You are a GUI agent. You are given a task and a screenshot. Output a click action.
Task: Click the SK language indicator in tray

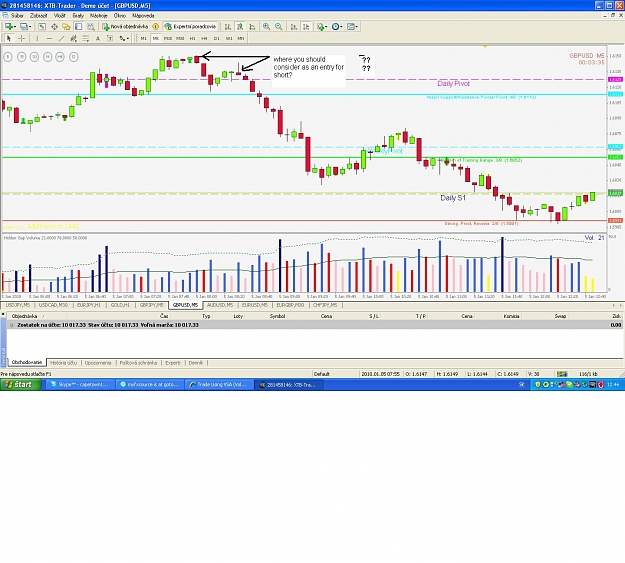(x=522, y=385)
